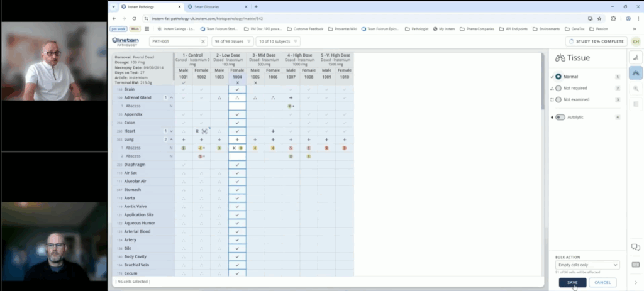The width and height of the screenshot is (644, 291).
Task: Open the '98 of 98 tissues' filter
Action: click(232, 41)
